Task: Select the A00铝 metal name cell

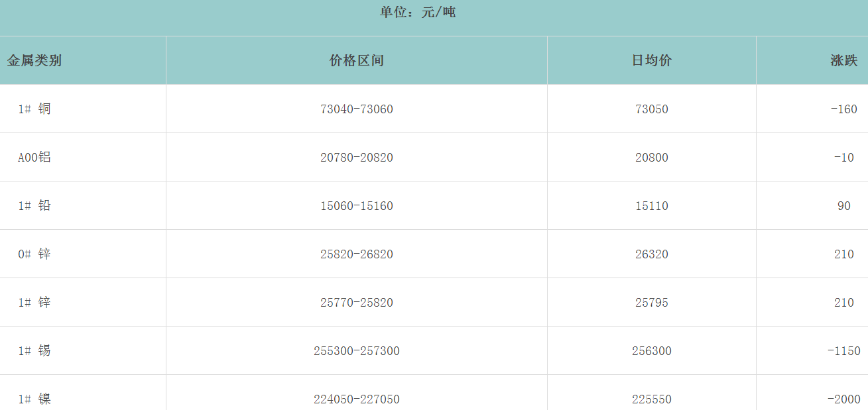Action: point(34,158)
